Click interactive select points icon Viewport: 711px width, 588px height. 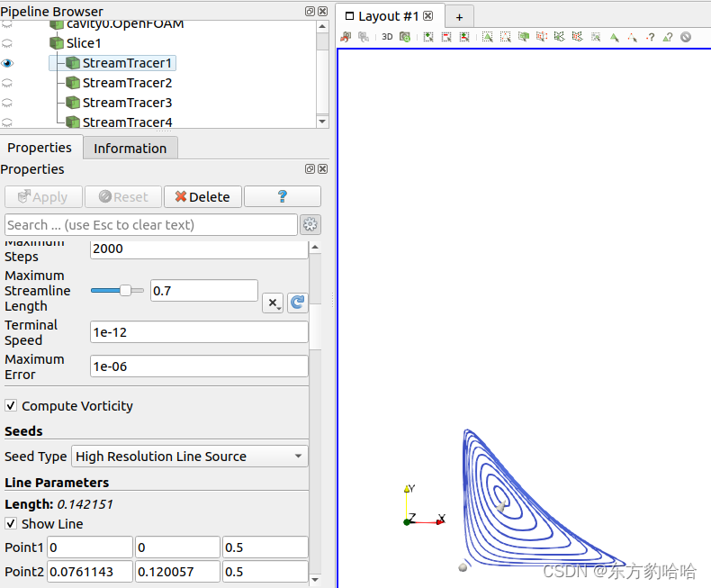pos(632,37)
